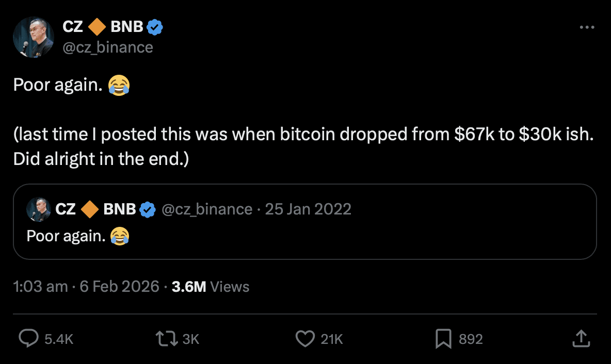This screenshot has width=611, height=364.
Task: Click the 21K likes count
Action: click(x=331, y=339)
